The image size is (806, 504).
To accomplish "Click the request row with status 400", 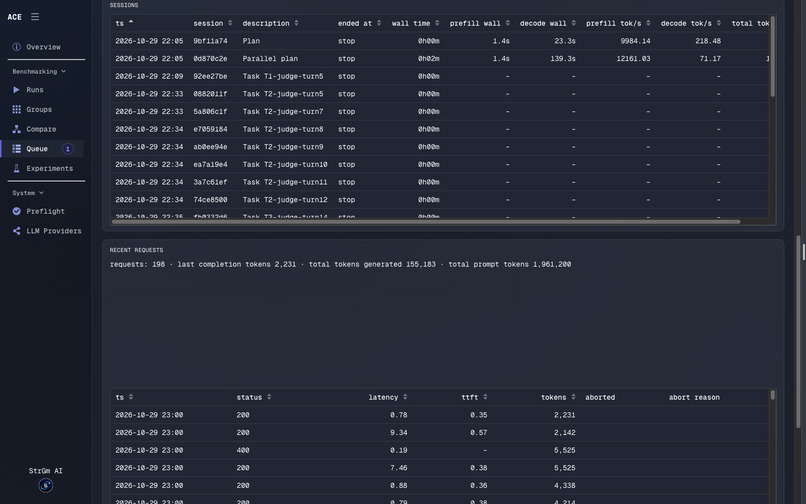I will 439,450.
